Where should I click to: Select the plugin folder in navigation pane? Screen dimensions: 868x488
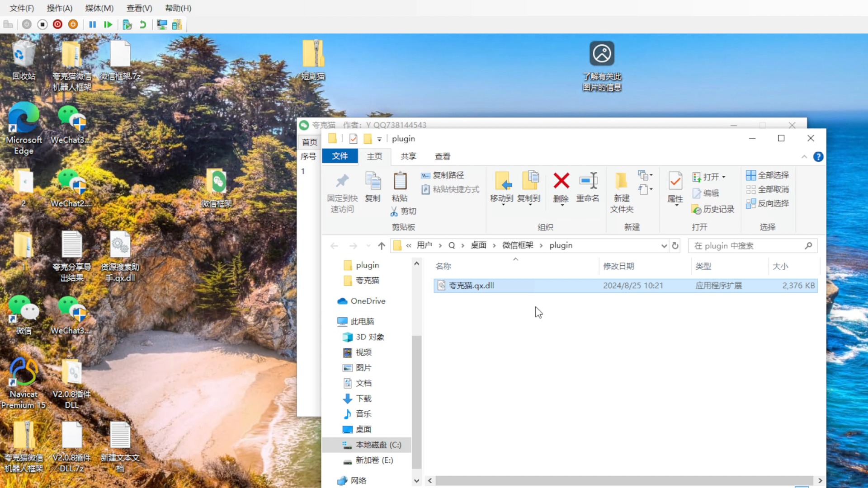[367, 265]
